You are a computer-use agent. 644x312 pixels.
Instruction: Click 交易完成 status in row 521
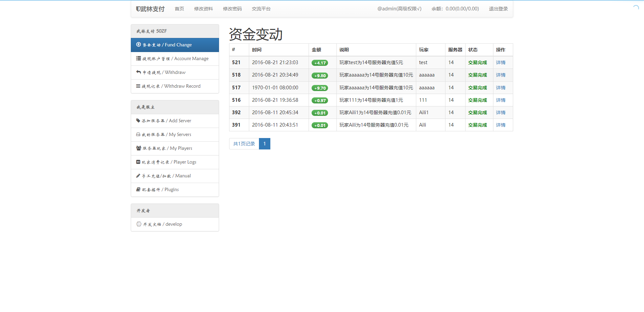click(x=478, y=62)
